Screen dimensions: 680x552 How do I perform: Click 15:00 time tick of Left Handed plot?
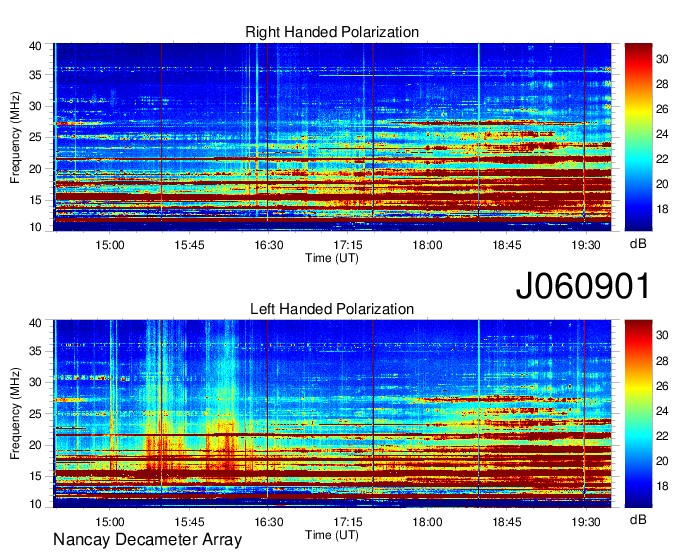[x=110, y=522]
